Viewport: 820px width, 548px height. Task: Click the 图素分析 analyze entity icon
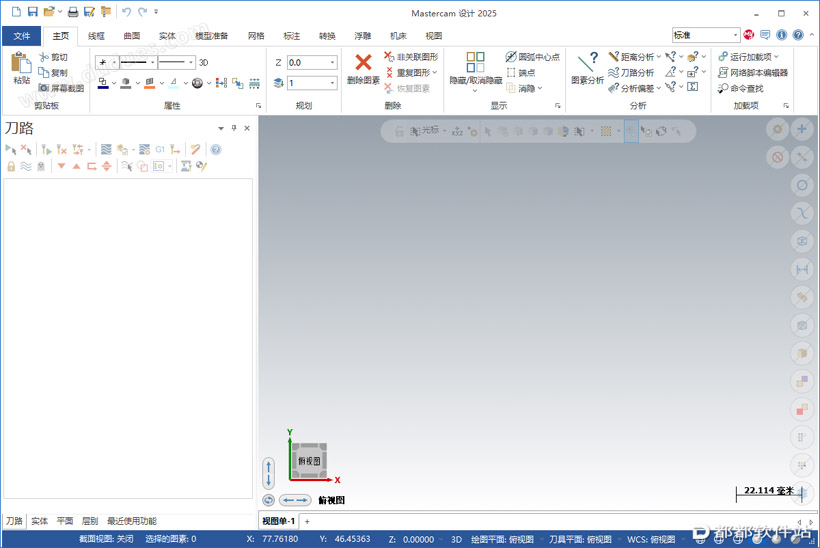(x=587, y=62)
